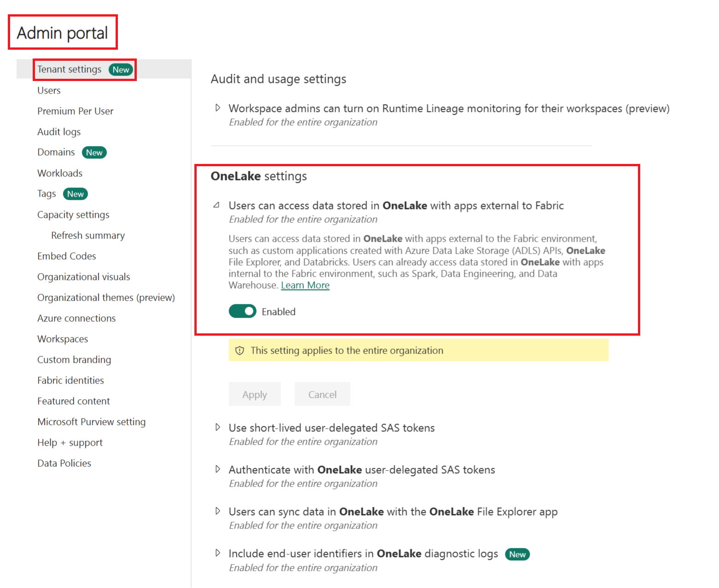Image resolution: width=719 pixels, height=588 pixels.
Task: Click 'This setting applies to the entire organization' notice
Action: pyautogui.click(x=419, y=350)
